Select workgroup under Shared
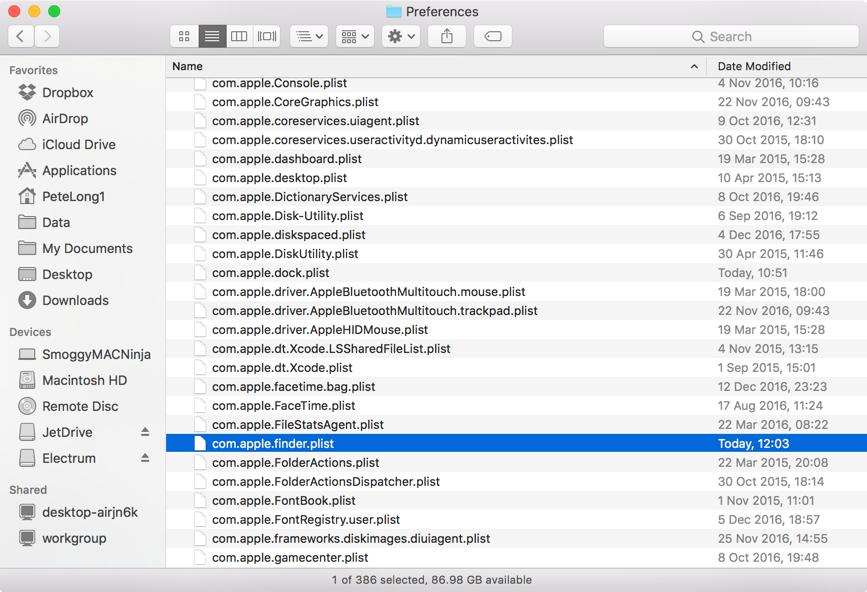 point(74,538)
